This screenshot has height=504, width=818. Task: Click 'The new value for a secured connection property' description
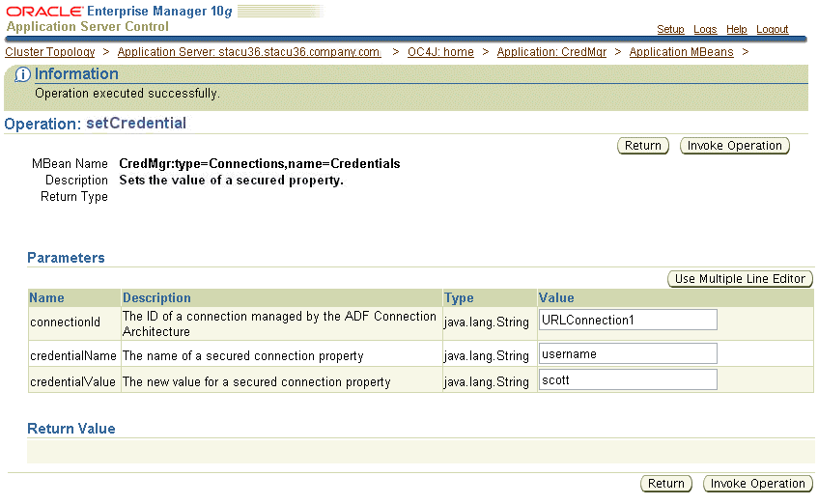pos(256,382)
